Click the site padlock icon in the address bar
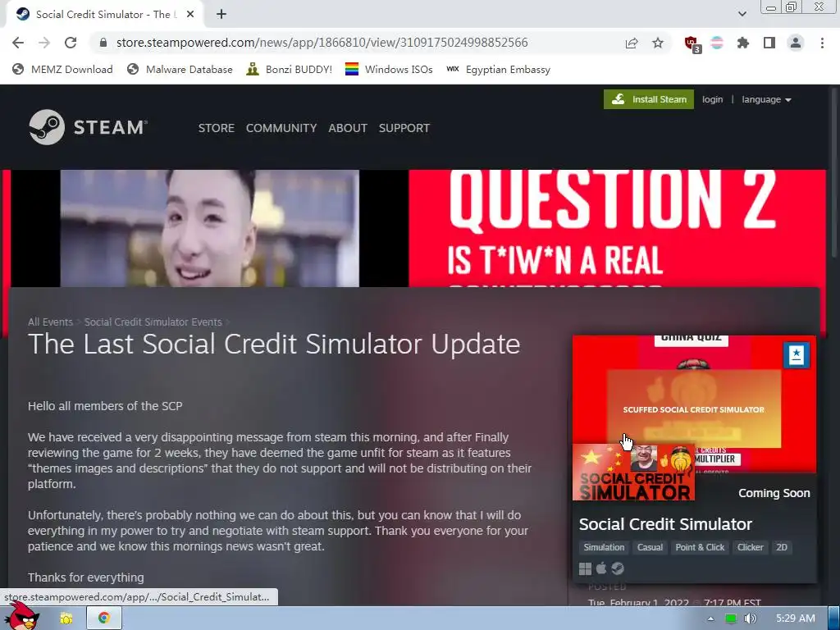The image size is (840, 630). click(103, 43)
